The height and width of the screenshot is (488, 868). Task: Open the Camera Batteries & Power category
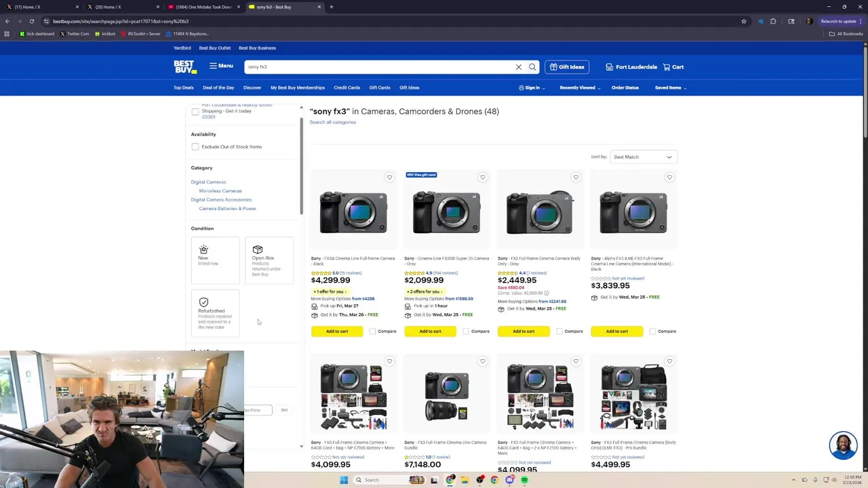coord(228,209)
